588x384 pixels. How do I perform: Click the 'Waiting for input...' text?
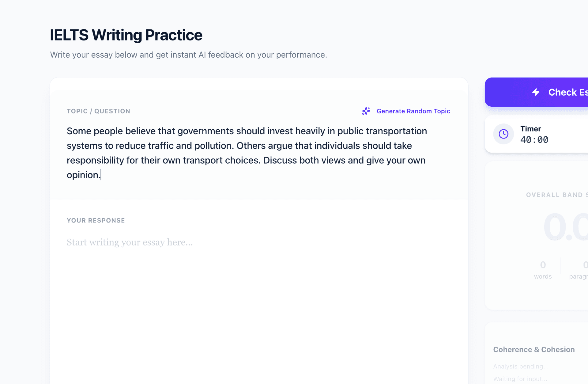coord(520,379)
